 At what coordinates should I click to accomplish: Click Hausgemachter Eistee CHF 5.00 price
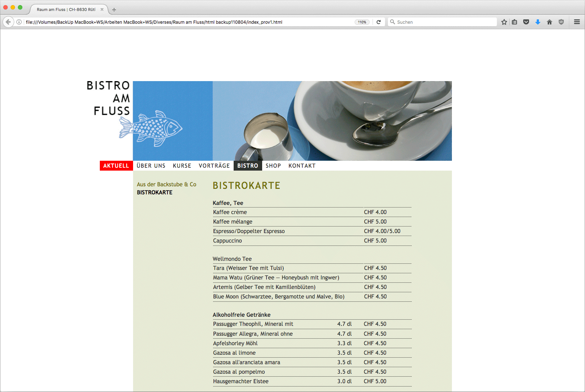[375, 381]
